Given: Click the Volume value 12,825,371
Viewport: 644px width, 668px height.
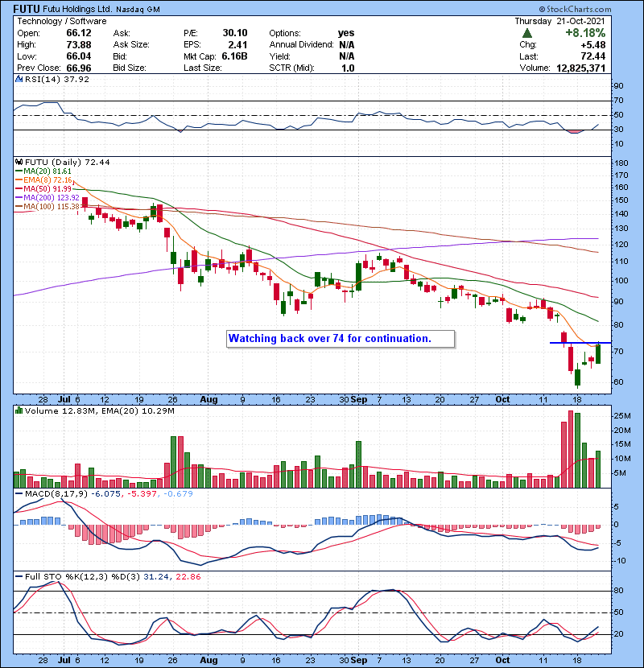Looking at the screenshot, I should (x=581, y=68).
